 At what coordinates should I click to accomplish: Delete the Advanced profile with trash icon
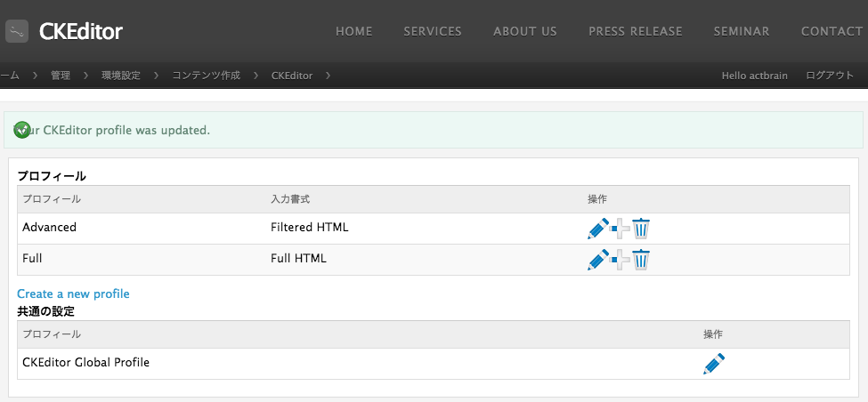click(x=641, y=229)
